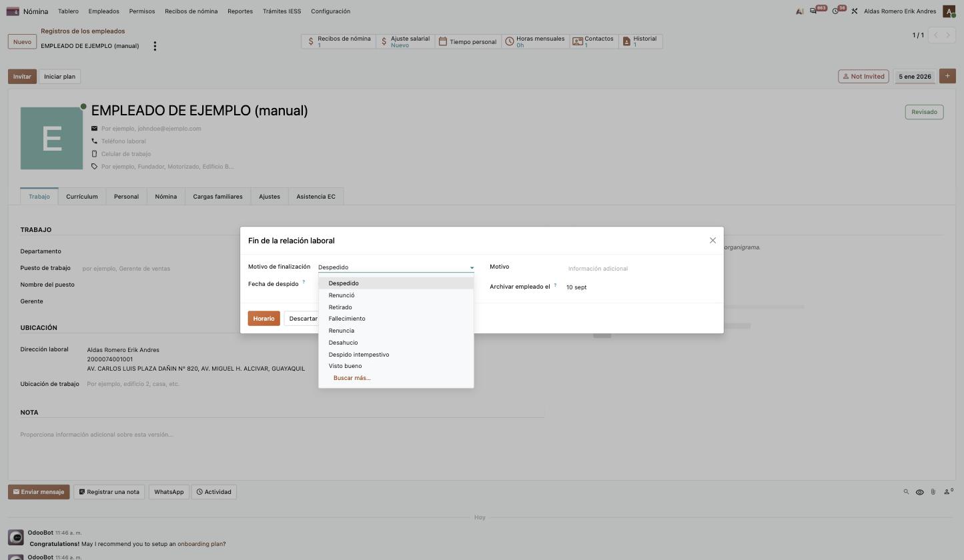The image size is (964, 560).
Task: Open the conversations icon with 883 badge
Action: tap(813, 11)
